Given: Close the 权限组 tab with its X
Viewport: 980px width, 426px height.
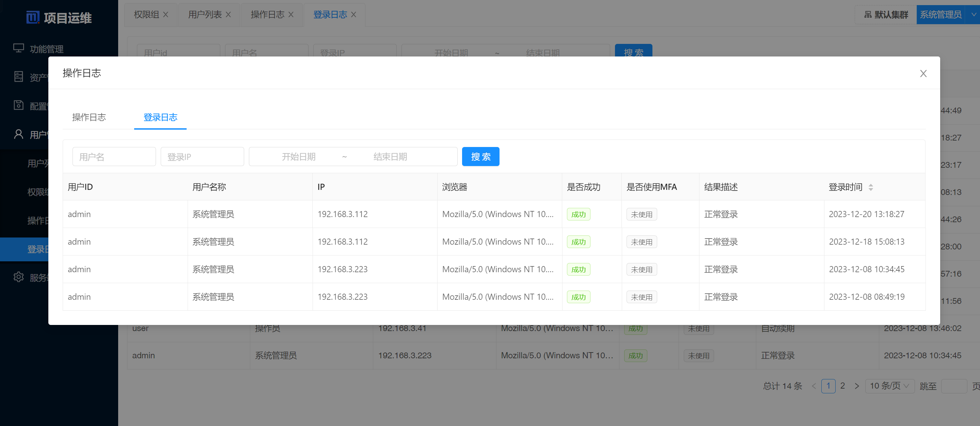Looking at the screenshot, I should pos(166,14).
